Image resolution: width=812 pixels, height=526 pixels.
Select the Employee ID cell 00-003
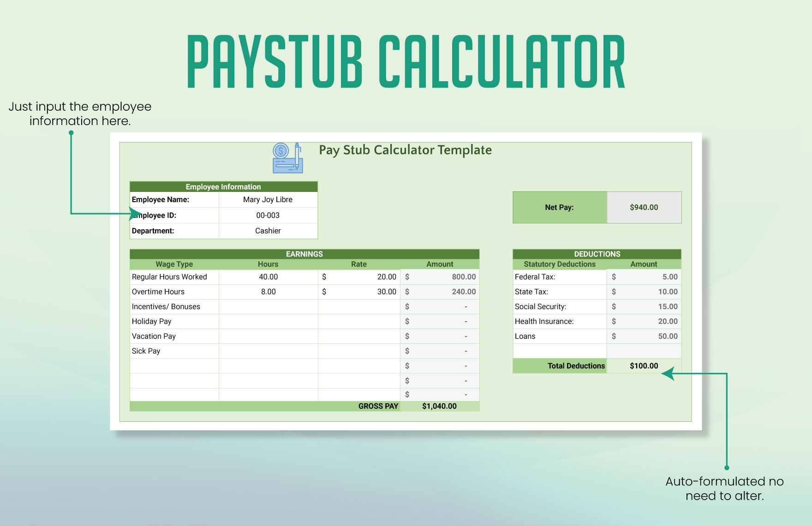tap(268, 215)
